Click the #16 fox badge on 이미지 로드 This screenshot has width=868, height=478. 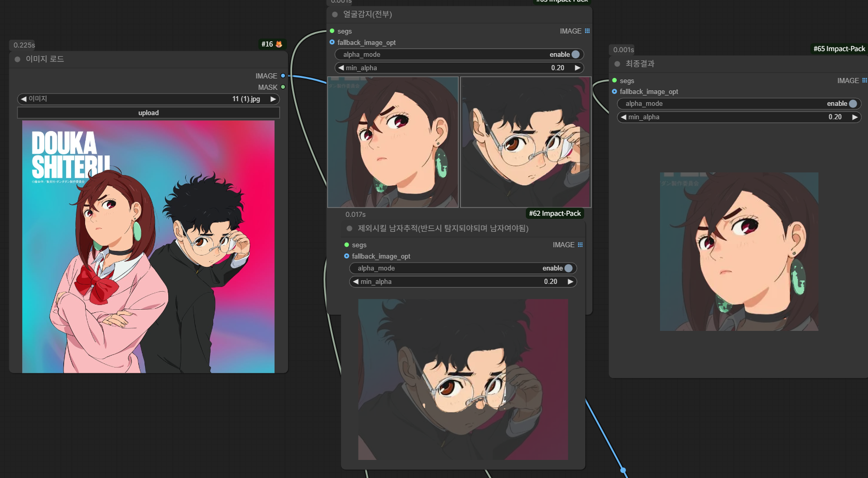click(272, 44)
